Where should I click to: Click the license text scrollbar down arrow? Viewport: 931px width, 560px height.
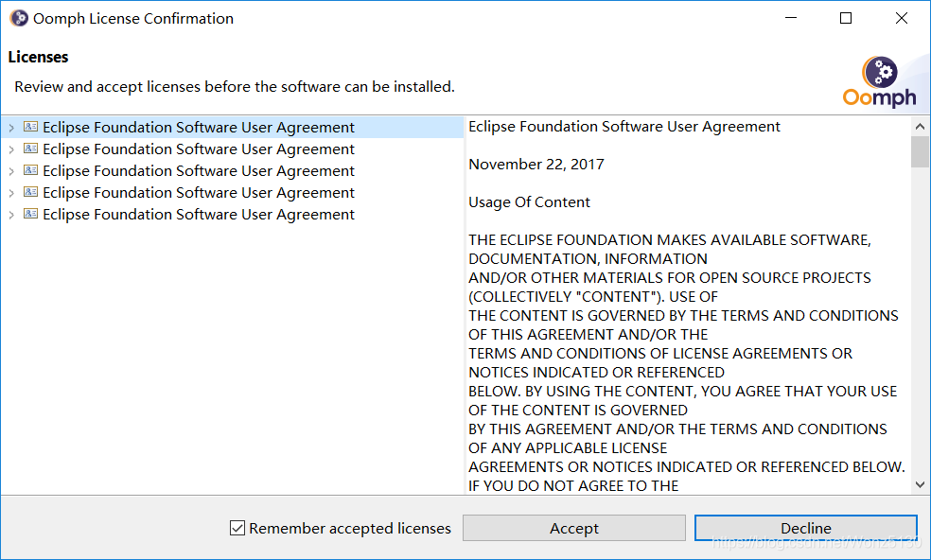(920, 484)
